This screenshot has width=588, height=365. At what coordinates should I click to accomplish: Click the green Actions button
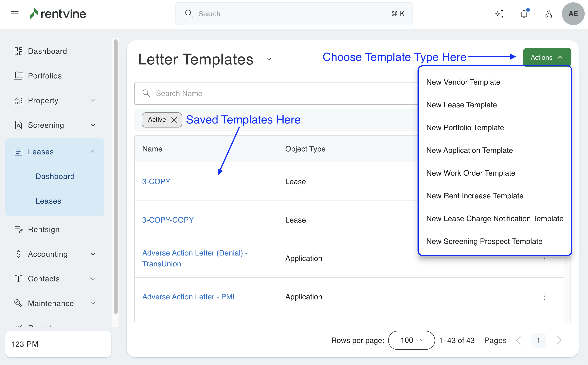point(547,57)
